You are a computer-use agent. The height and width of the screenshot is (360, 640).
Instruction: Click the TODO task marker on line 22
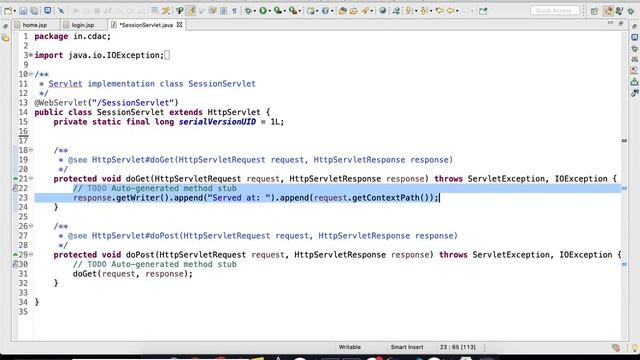tap(15, 188)
